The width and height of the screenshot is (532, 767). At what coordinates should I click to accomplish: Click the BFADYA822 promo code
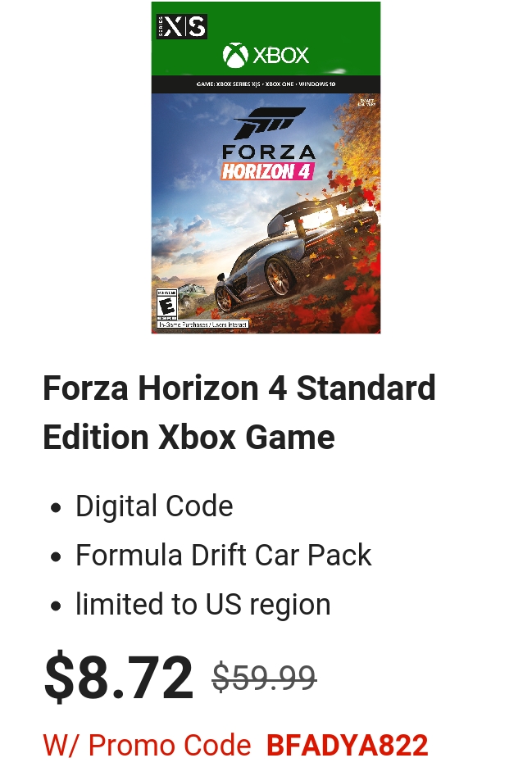348,746
